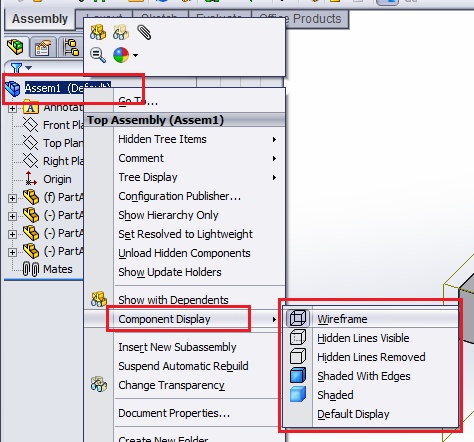Click the Front Plane icon
This screenshot has height=442, width=474.
point(31,125)
